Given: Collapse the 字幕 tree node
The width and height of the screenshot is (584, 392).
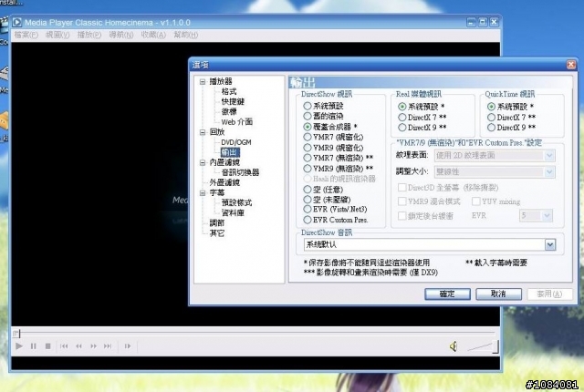Looking at the screenshot, I should click(203, 193).
